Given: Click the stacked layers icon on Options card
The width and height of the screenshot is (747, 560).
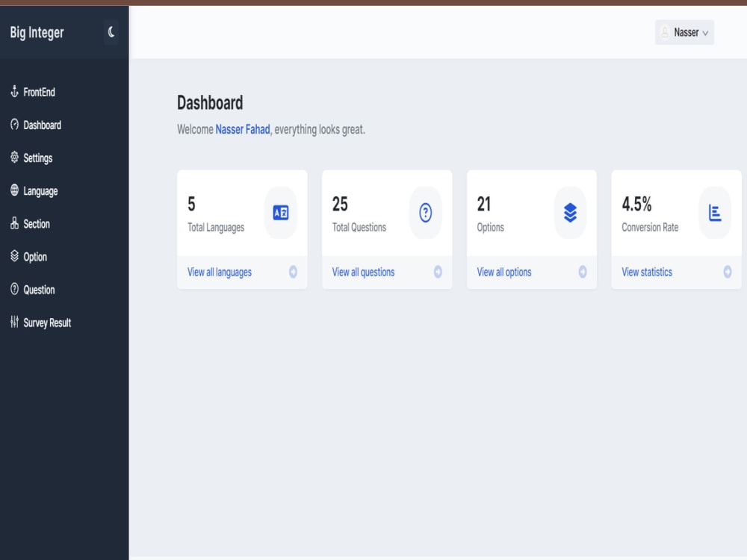Looking at the screenshot, I should point(570,212).
